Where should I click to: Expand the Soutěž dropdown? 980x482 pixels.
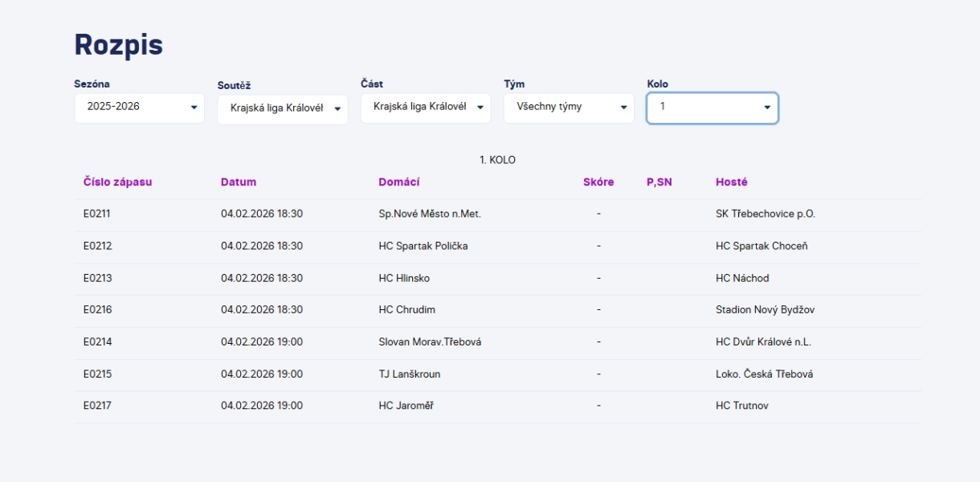[x=282, y=109]
